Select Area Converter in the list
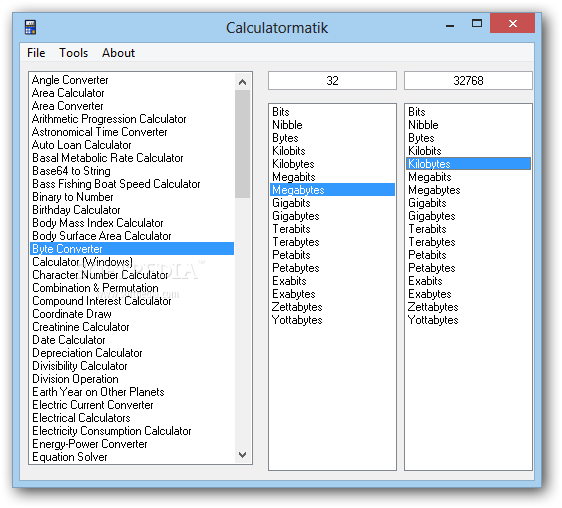The image size is (562, 508). [132, 106]
